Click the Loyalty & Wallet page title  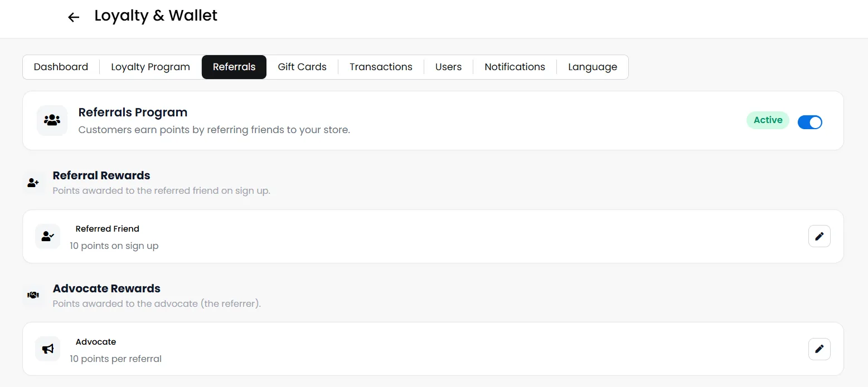click(x=156, y=16)
